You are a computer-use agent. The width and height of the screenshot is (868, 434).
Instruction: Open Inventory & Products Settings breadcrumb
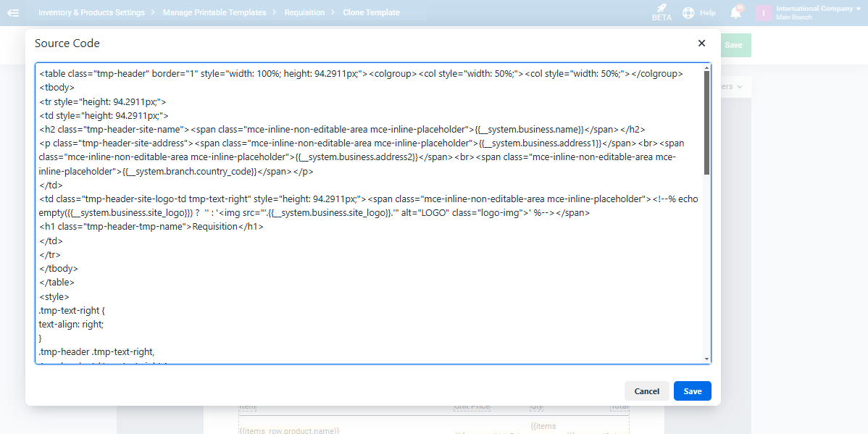(91, 12)
